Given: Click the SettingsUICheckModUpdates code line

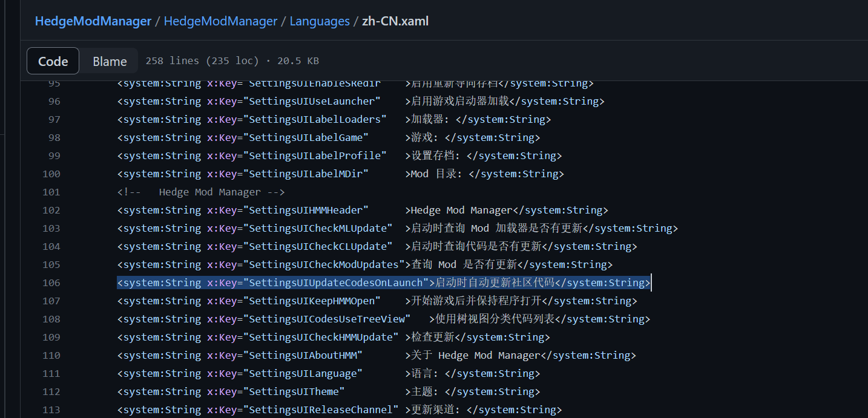Looking at the screenshot, I should [363, 264].
